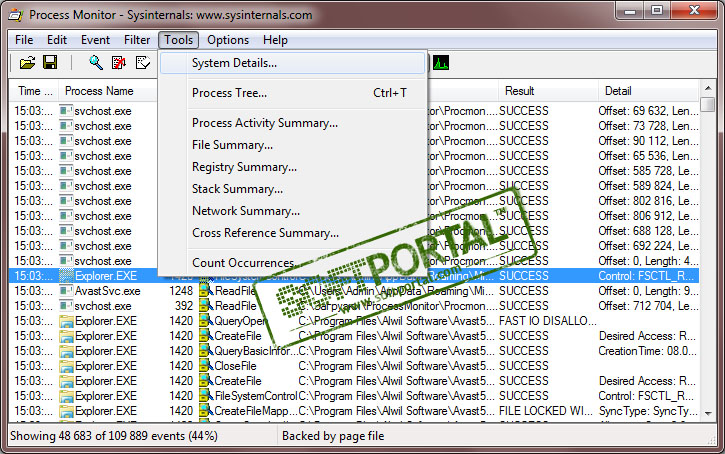The width and height of the screenshot is (725, 454).
Task: Click the Time column header
Action: point(34,91)
